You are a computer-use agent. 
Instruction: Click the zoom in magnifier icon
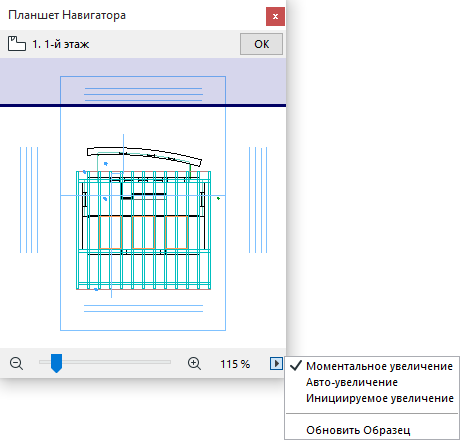coord(194,363)
